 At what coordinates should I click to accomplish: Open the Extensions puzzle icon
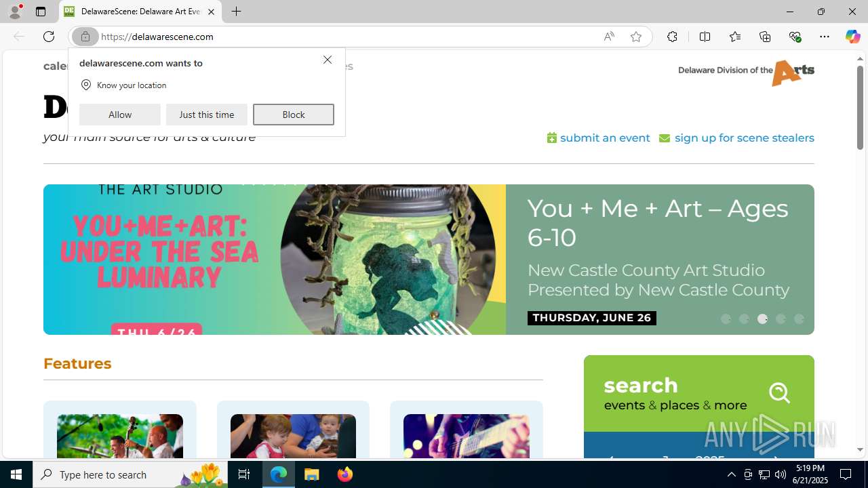672,37
